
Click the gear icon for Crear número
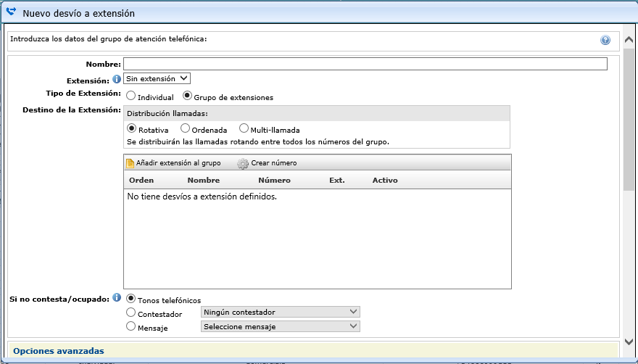[x=242, y=163]
